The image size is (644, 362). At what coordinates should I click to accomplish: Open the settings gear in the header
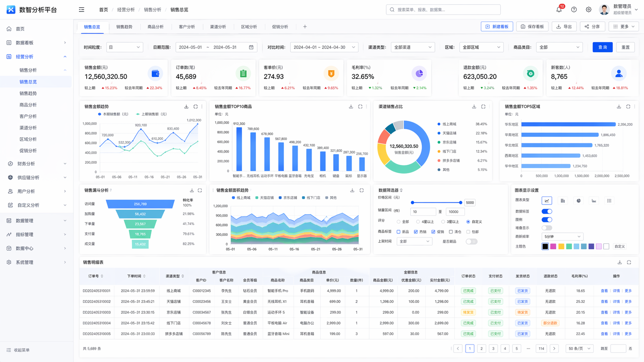[x=589, y=10]
